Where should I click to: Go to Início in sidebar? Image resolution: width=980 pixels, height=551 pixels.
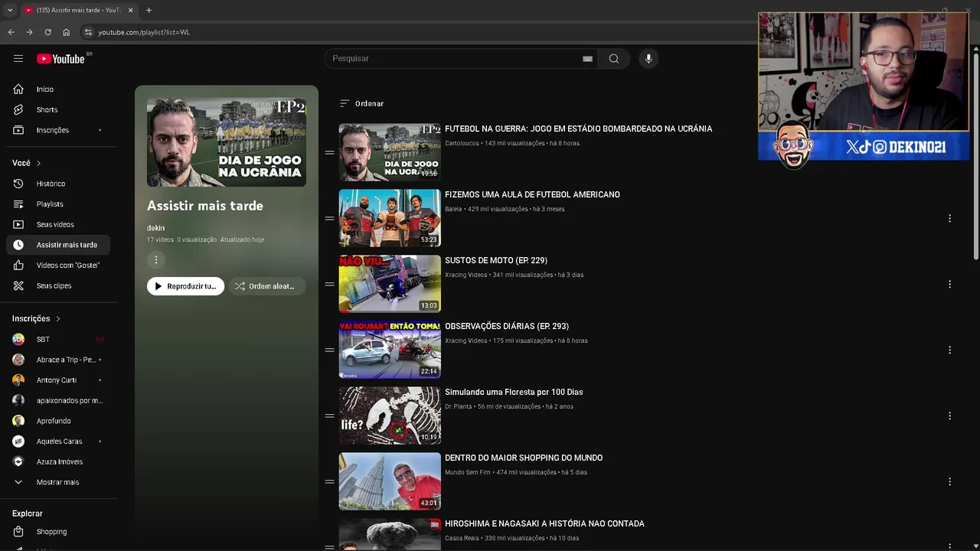tap(60, 90)
